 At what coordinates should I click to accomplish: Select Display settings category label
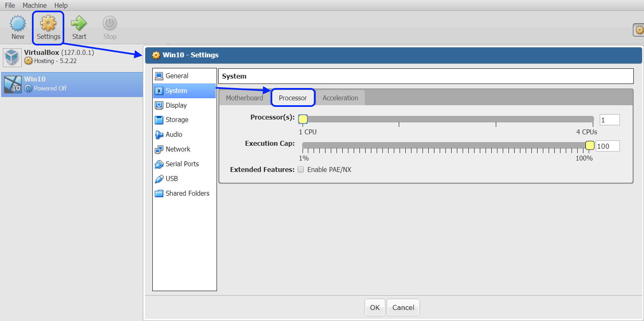pyautogui.click(x=176, y=105)
